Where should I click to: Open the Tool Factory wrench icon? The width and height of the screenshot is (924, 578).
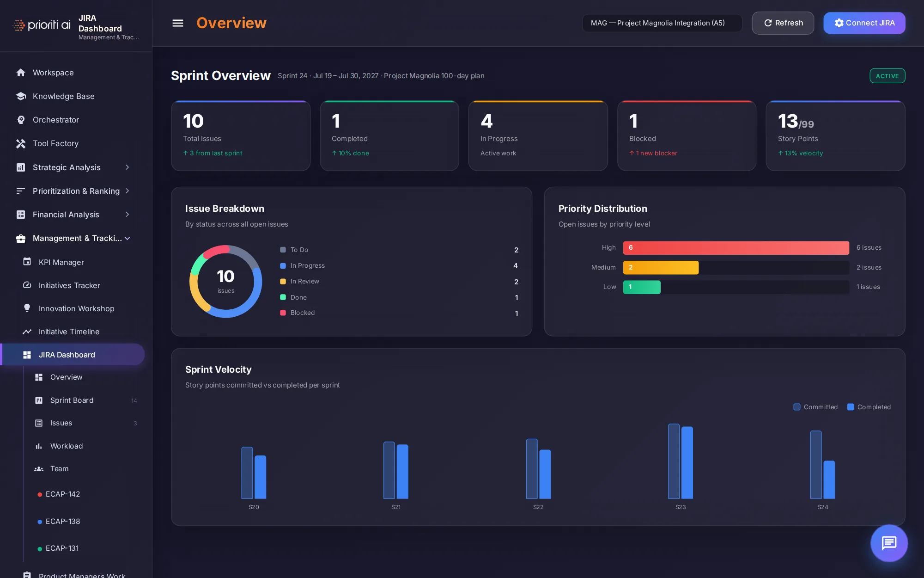pos(21,143)
